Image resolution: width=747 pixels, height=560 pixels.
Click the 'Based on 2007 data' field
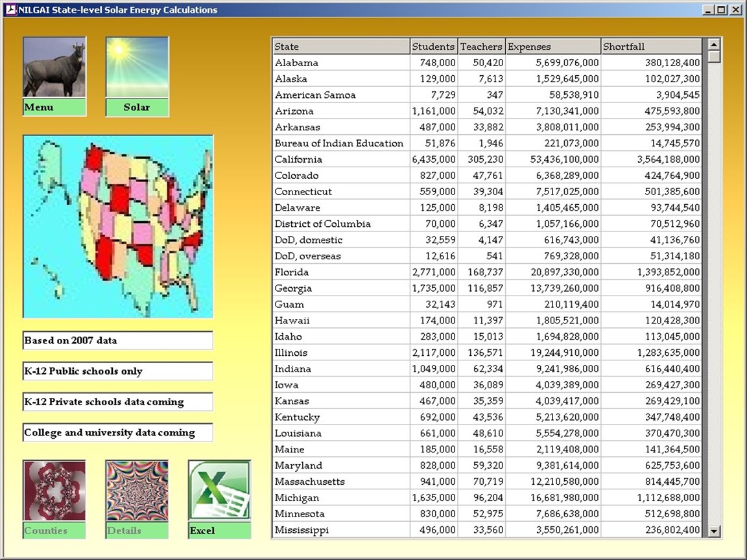pos(118,340)
